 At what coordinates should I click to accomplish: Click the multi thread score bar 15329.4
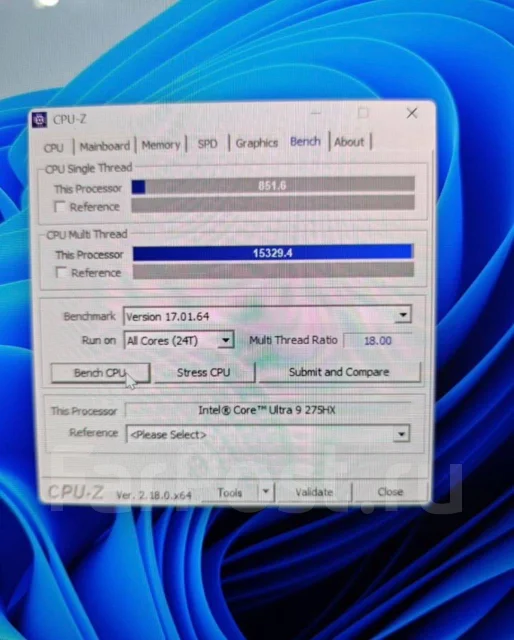pos(273,253)
